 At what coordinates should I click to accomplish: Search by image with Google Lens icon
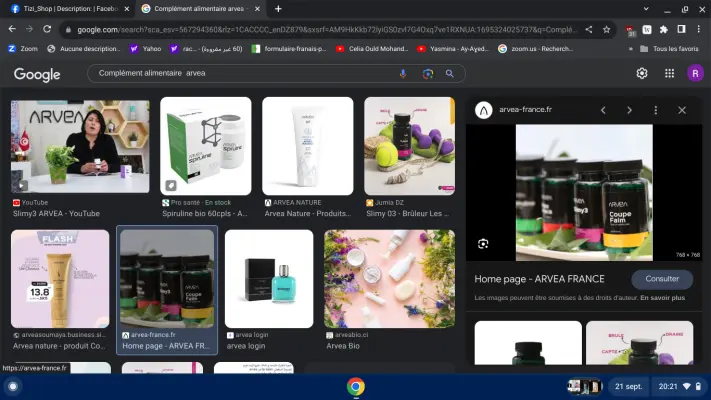(x=428, y=73)
